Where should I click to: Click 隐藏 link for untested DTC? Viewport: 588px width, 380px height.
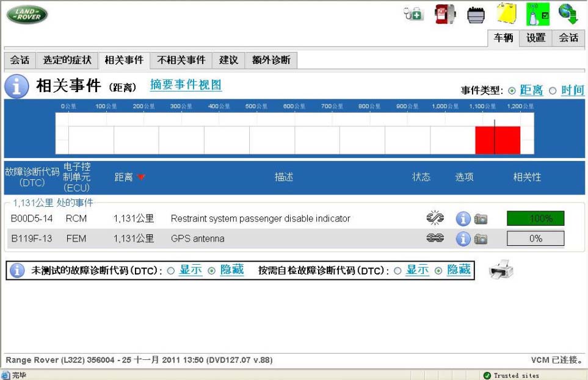tap(232, 270)
